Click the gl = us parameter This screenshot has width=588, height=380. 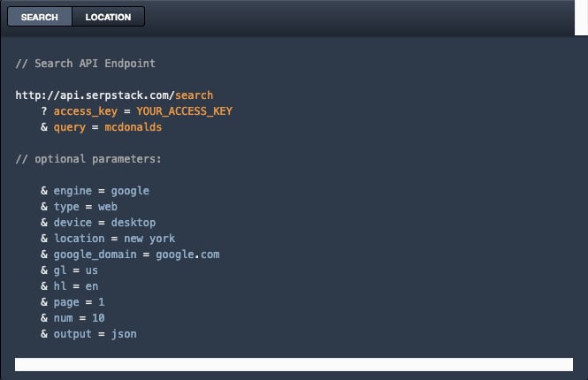click(x=75, y=270)
